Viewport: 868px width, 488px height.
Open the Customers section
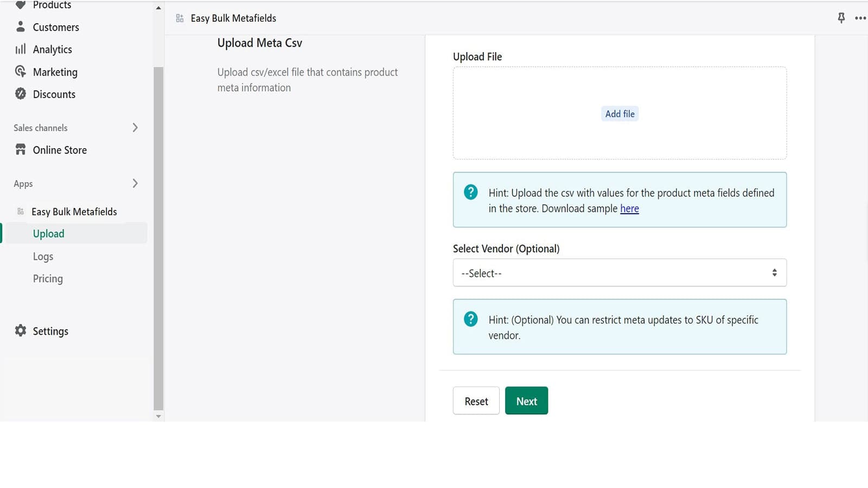[55, 27]
